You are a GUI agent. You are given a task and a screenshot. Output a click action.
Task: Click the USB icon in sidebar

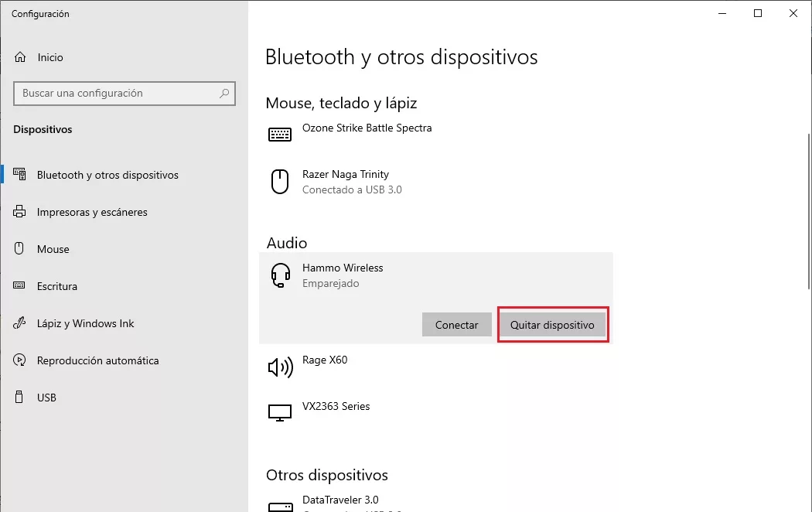[x=21, y=398]
